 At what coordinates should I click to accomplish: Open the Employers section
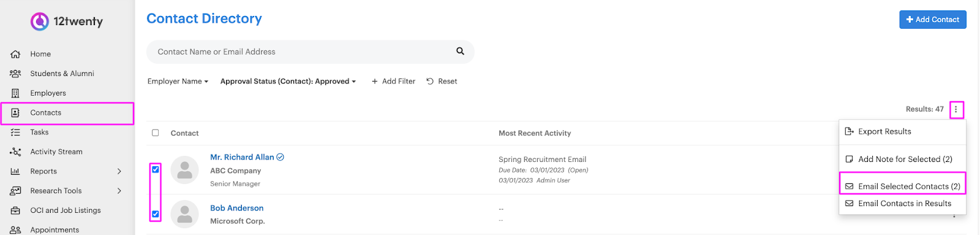(48, 93)
